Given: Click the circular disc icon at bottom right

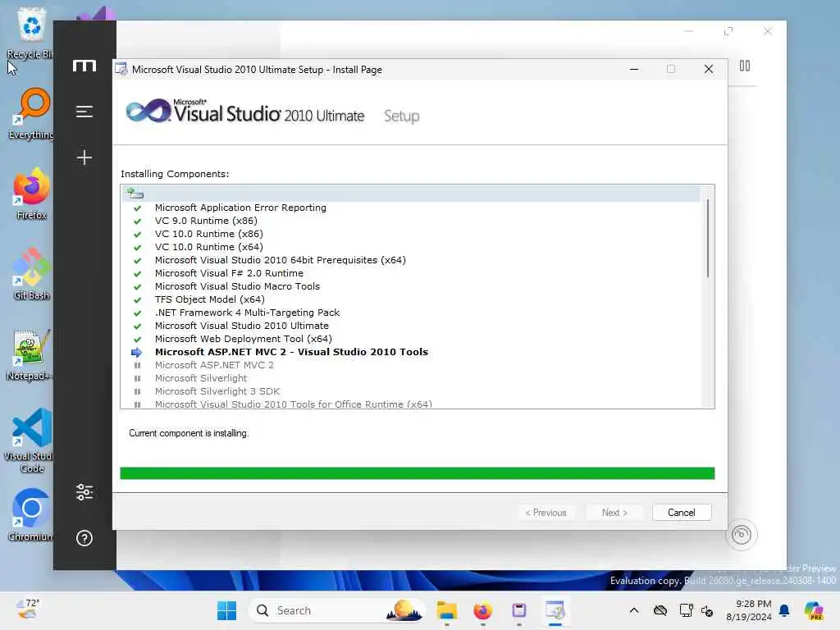Looking at the screenshot, I should (742, 534).
